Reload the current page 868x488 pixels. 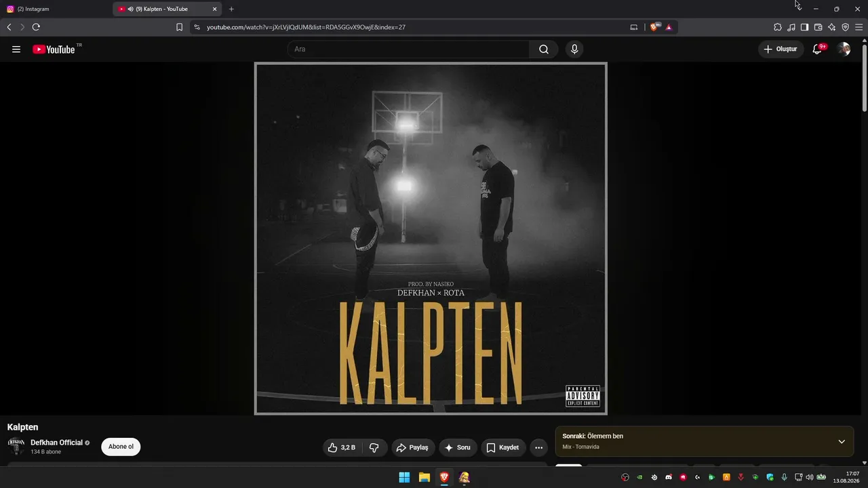point(36,27)
